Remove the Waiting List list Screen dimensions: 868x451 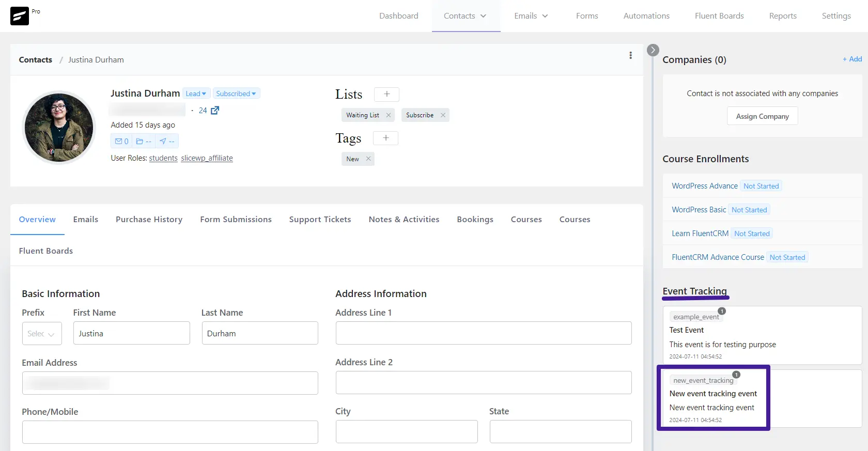pos(389,115)
